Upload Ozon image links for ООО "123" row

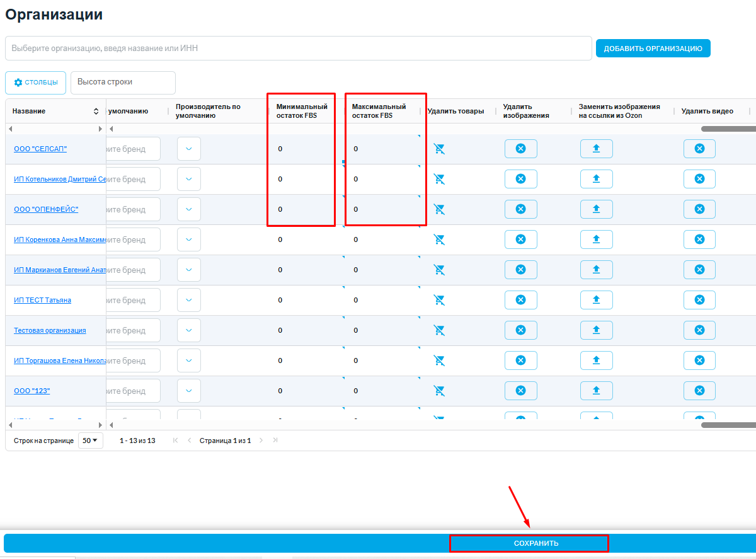tap(596, 391)
